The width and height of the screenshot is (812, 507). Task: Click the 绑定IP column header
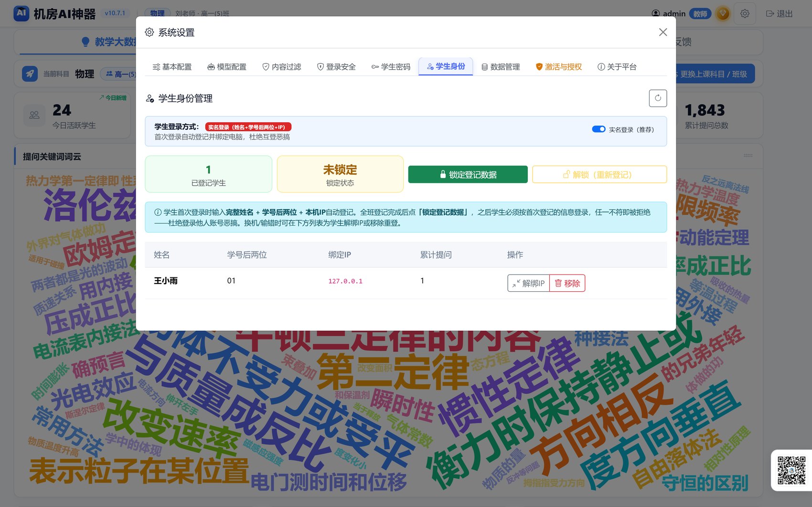coord(340,255)
